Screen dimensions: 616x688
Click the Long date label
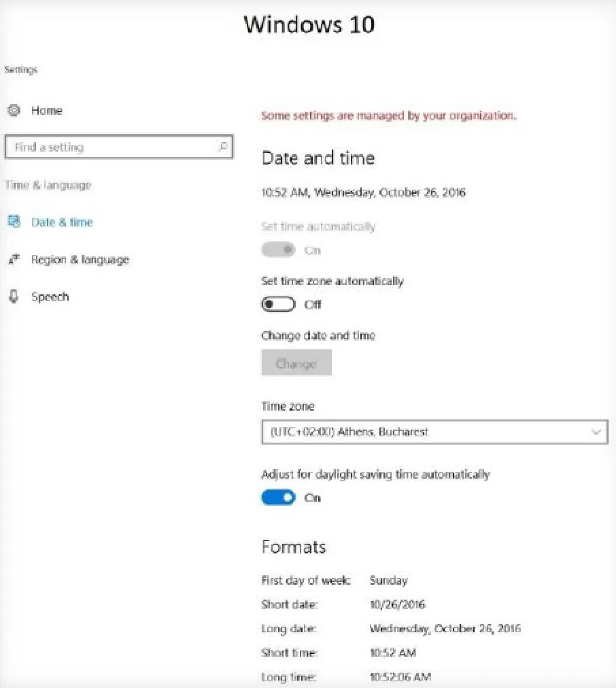pyautogui.click(x=289, y=629)
